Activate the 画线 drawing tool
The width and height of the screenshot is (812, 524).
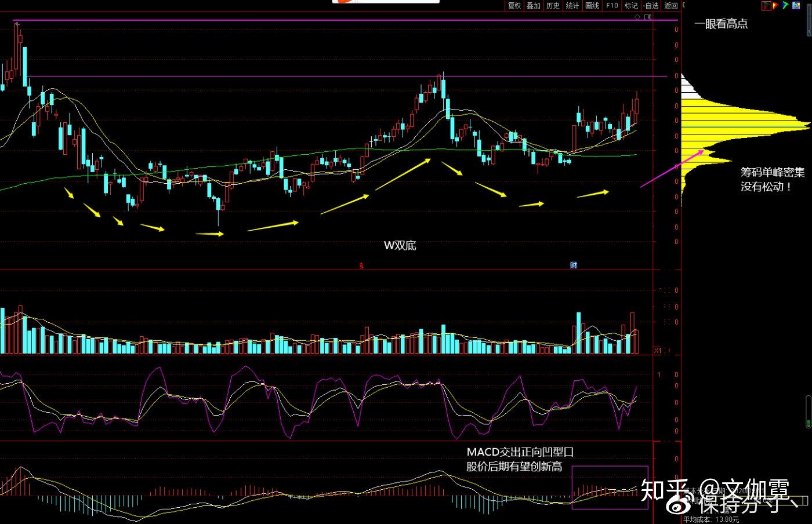(592, 6)
